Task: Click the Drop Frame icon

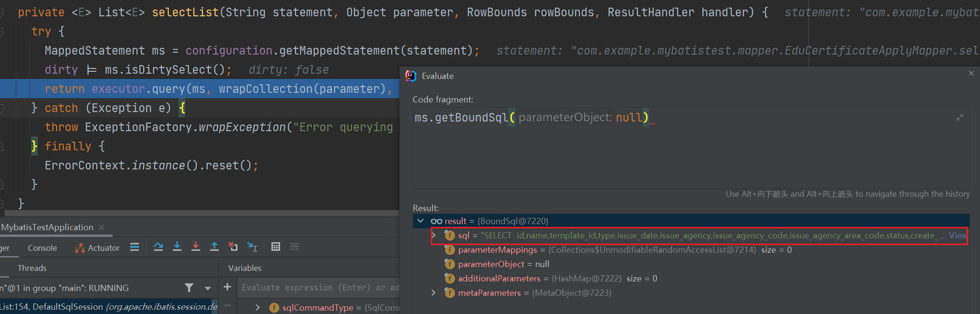Action: coord(233,247)
